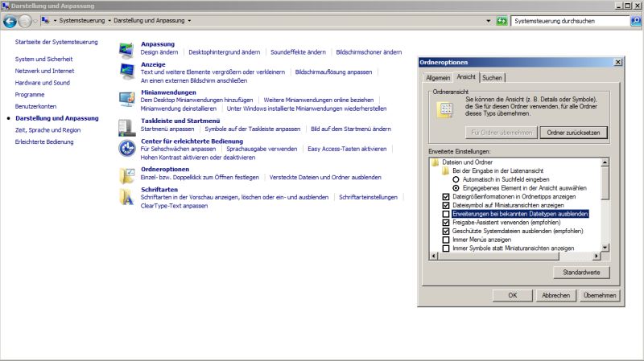644x361 pixels.
Task: Click the settings list horizontal scrollbar thumb
Action: point(498,256)
